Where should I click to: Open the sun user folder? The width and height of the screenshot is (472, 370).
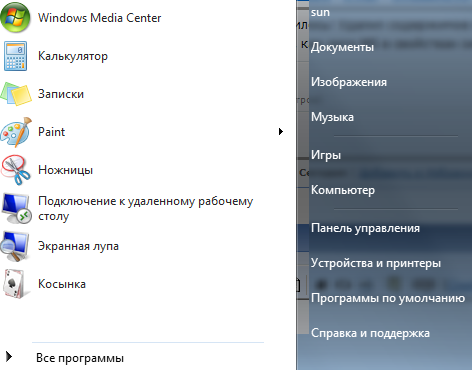pos(320,12)
